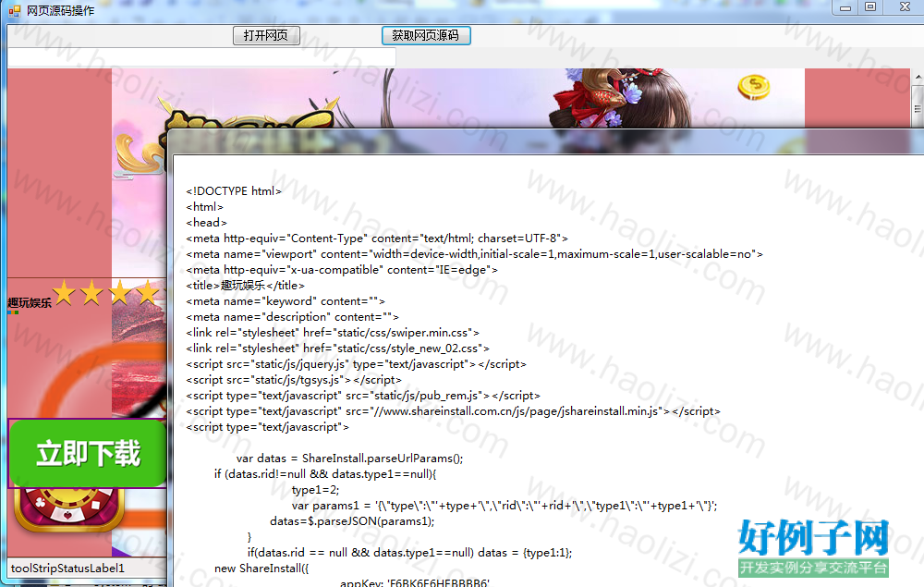Click the third gold rating star
This screenshot has width=924, height=587.
[x=119, y=293]
